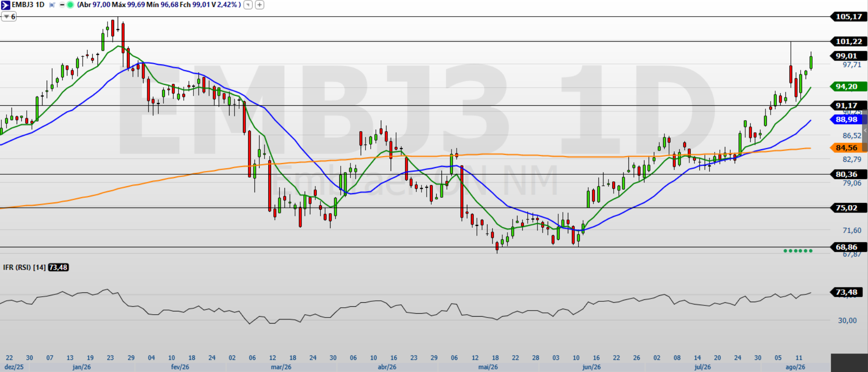Select jan/26 on the month axis
Screen dimensions: 868x372
(x=82, y=367)
